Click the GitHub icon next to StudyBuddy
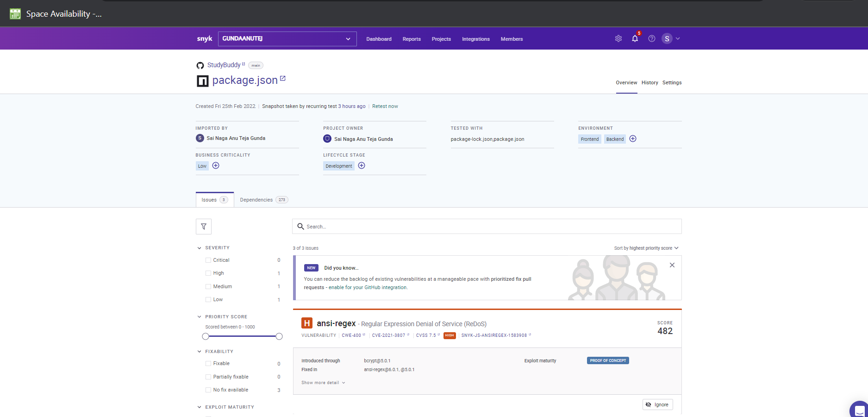 point(200,65)
